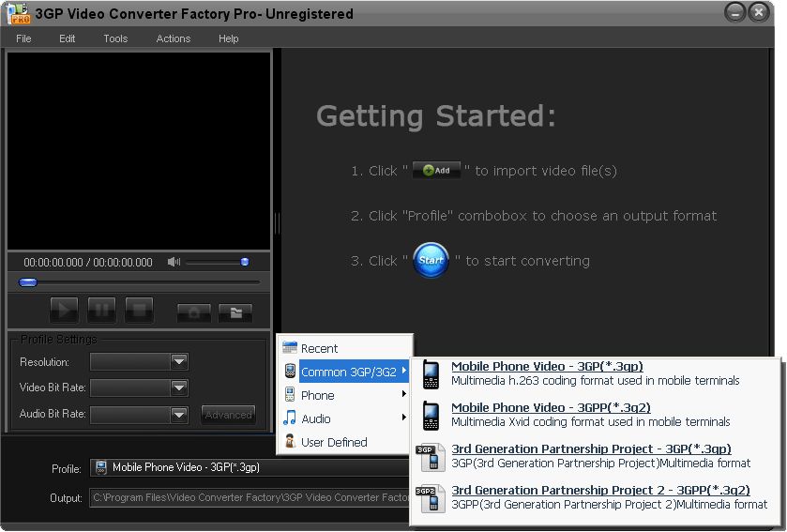Click the Phone category icon

pos(290,394)
